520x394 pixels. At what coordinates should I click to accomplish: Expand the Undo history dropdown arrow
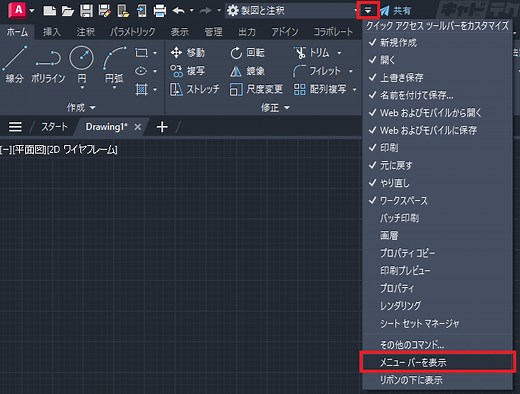pyautogui.click(x=192, y=11)
